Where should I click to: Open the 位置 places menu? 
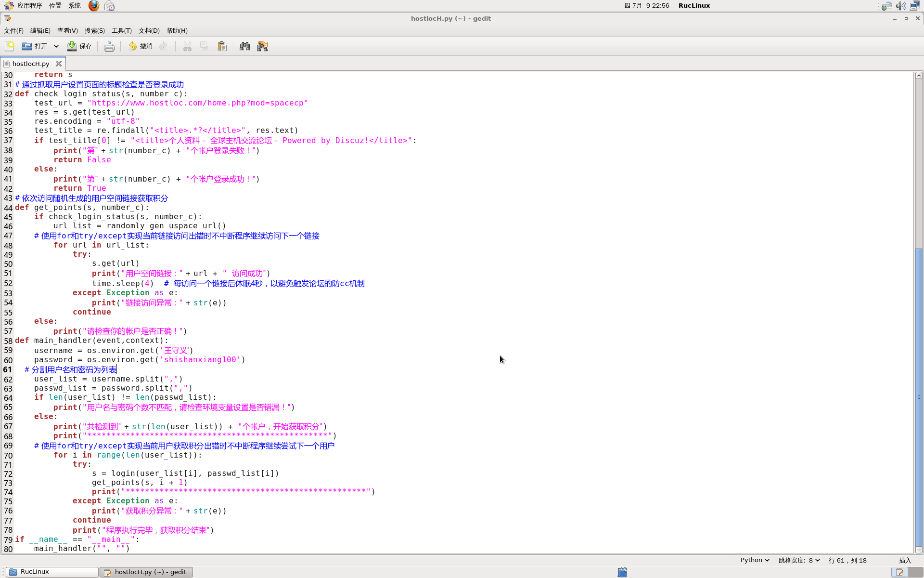[x=55, y=6]
